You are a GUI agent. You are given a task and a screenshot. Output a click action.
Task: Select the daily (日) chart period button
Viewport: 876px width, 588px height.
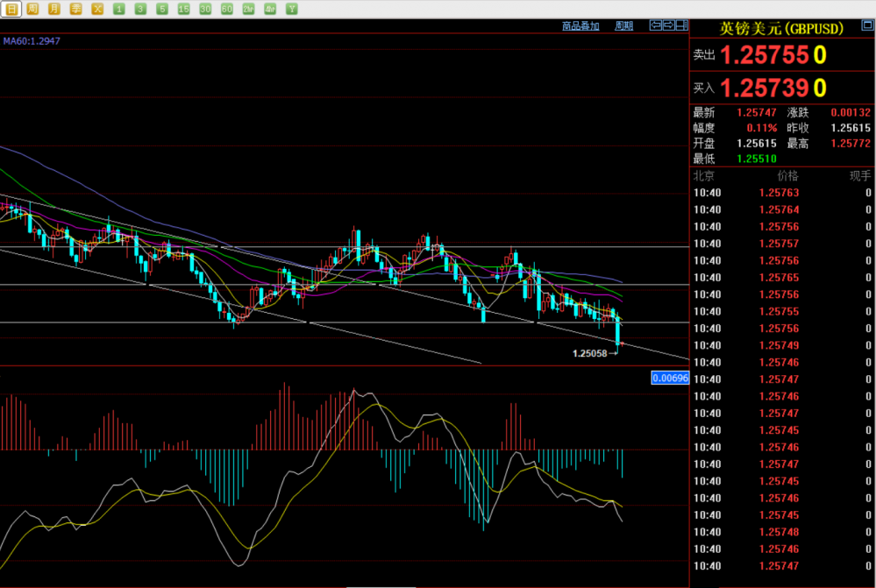11,9
